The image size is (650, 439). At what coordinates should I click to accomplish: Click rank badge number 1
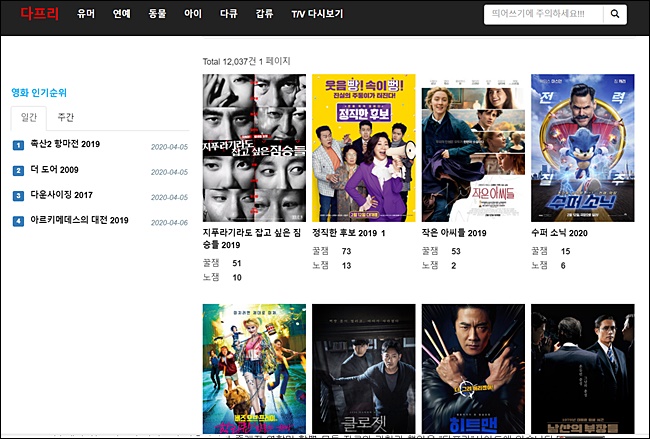click(18, 146)
